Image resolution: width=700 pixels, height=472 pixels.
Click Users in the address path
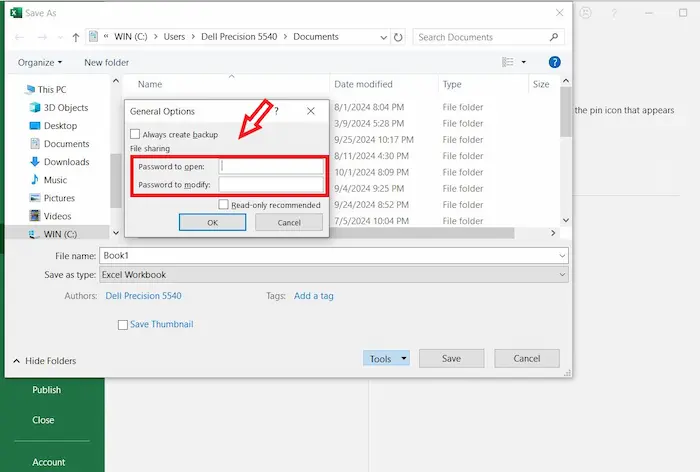tap(174, 37)
